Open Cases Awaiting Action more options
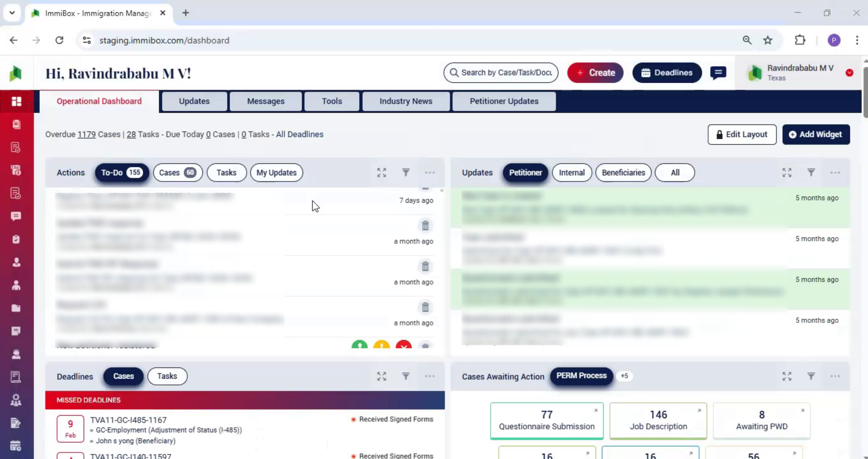The image size is (868, 459). click(x=835, y=376)
